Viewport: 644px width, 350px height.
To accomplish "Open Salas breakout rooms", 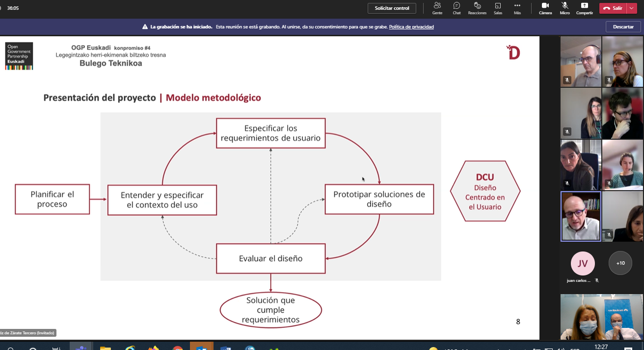I will (x=498, y=8).
